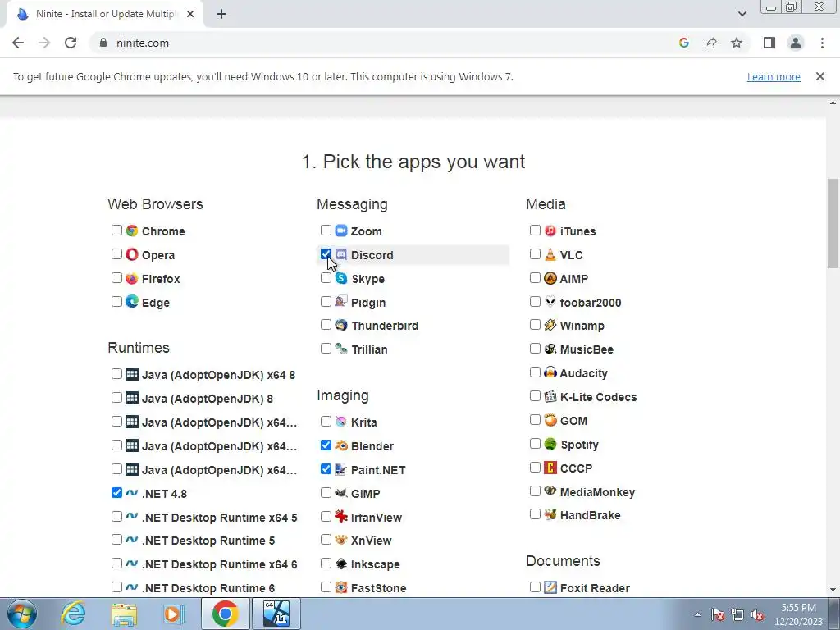The height and width of the screenshot is (630, 840).
Task: Open Windows Explorer folder on taskbar
Action: (x=124, y=614)
